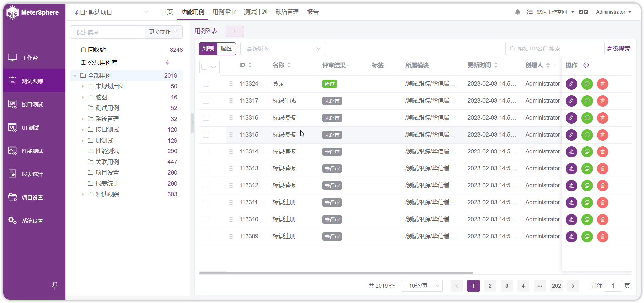Collapse the module tree with the panel handle
The image size is (644, 303).
point(192,123)
